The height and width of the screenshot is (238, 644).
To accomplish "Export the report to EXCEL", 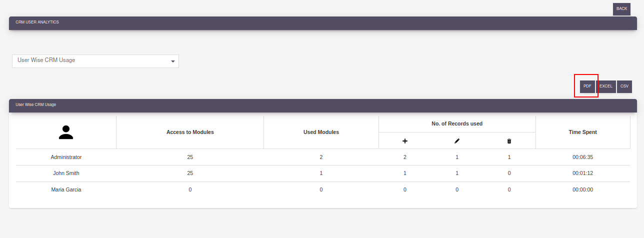I will pyautogui.click(x=606, y=86).
